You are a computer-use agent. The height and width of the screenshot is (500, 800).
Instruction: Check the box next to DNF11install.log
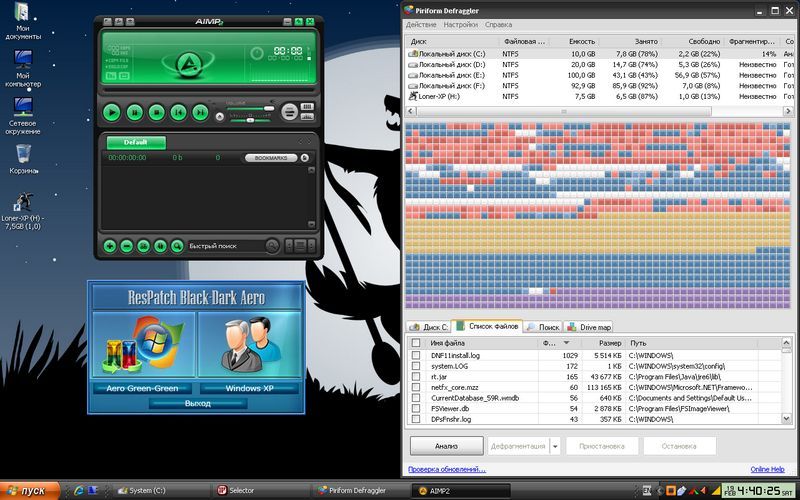point(416,355)
